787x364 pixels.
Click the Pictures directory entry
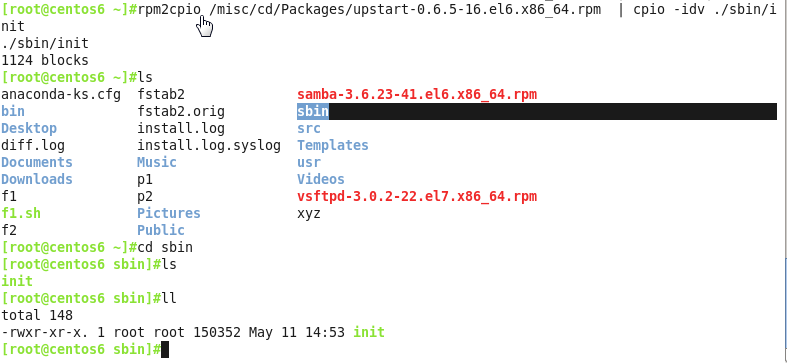pyautogui.click(x=169, y=213)
